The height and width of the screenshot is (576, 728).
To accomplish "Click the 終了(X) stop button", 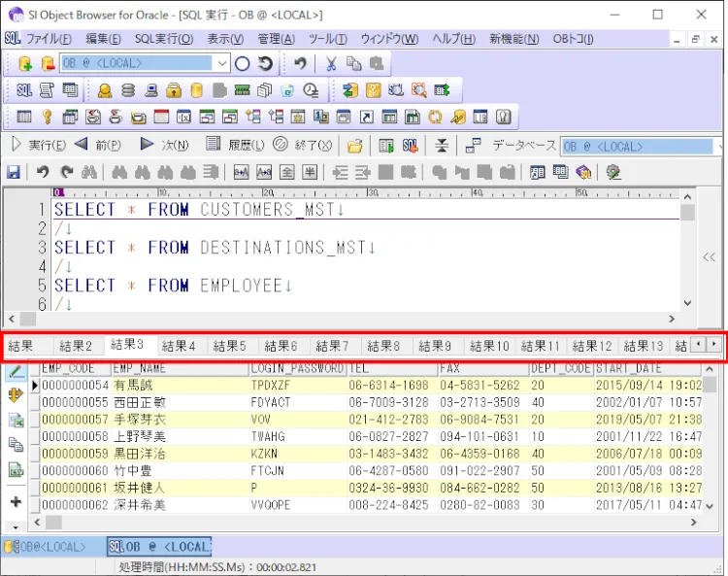I will (303, 146).
